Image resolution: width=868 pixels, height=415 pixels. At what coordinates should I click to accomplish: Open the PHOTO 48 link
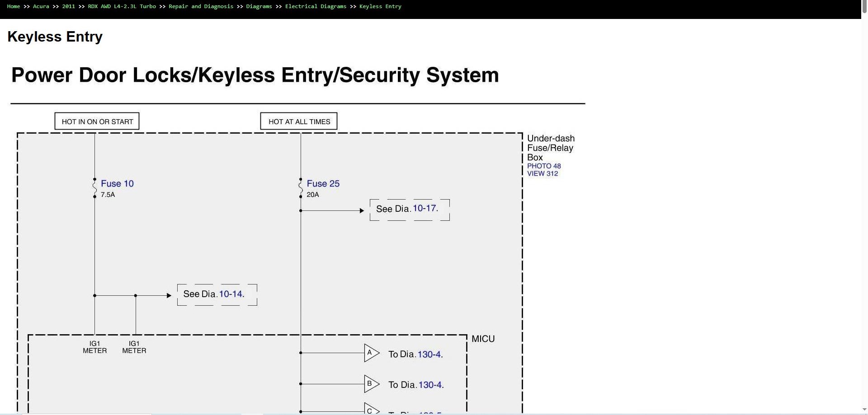[544, 166]
